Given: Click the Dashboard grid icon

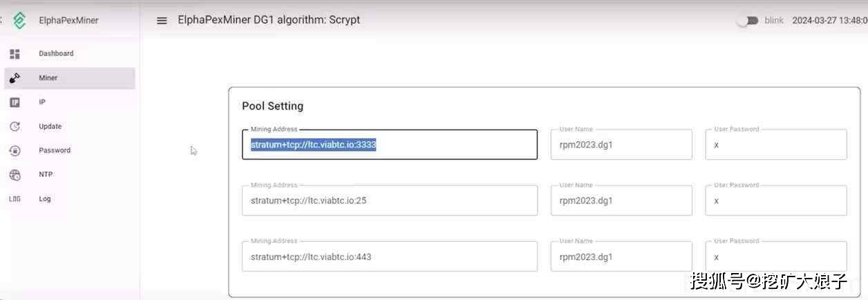Looking at the screenshot, I should click(15, 54).
